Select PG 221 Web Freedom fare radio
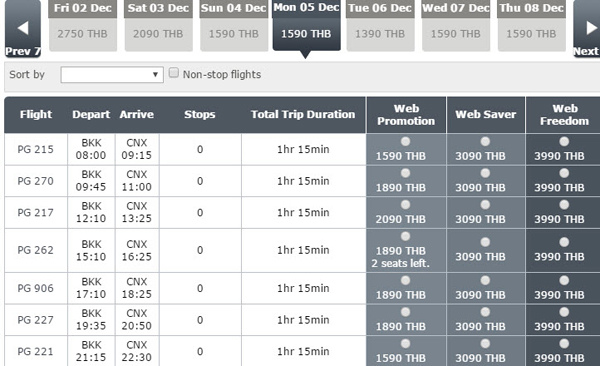 click(x=564, y=344)
